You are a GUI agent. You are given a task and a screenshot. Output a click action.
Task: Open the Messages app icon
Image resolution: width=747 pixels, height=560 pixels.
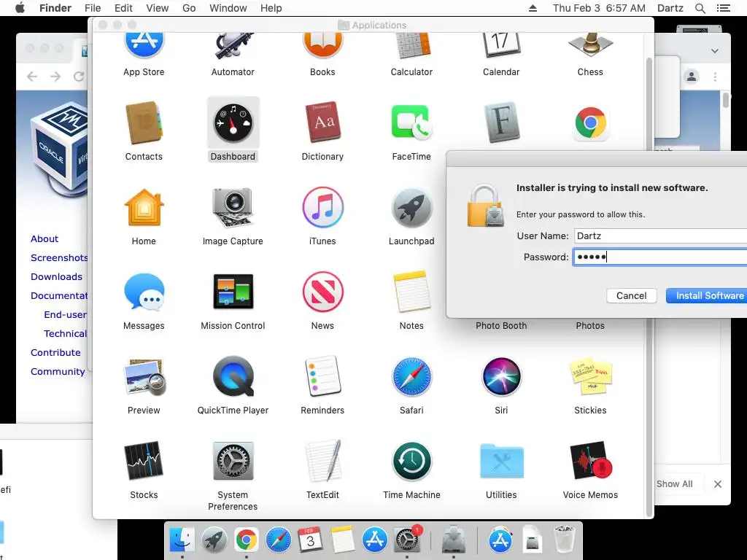coord(144,292)
